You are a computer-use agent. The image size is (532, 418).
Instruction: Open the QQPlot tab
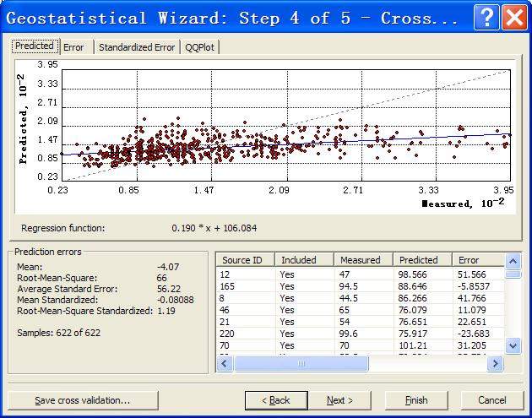[x=199, y=47]
